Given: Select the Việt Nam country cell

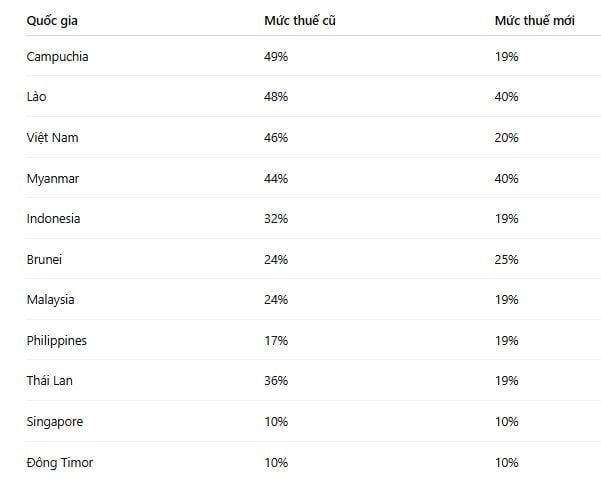Looking at the screenshot, I should click(x=53, y=137).
